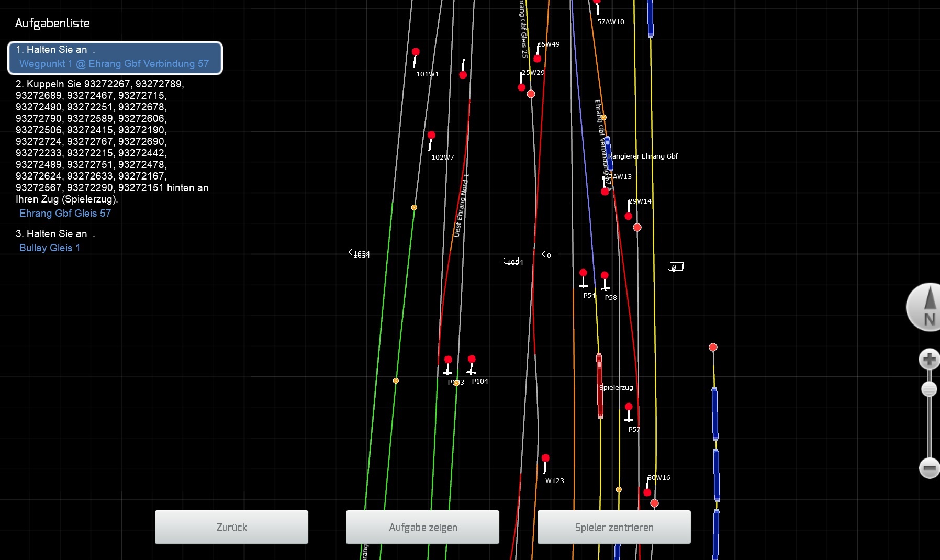Toggle the 101W1 junction switch
The height and width of the screenshot is (560, 940).
pyautogui.click(x=416, y=52)
